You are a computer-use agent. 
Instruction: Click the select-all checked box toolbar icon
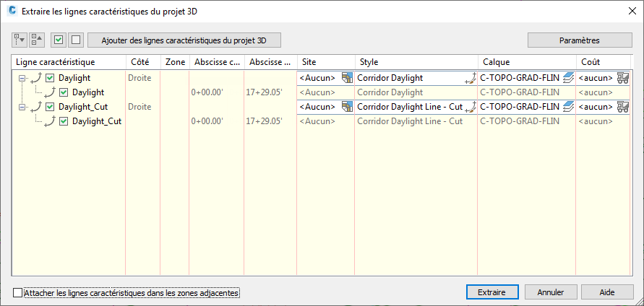point(59,40)
